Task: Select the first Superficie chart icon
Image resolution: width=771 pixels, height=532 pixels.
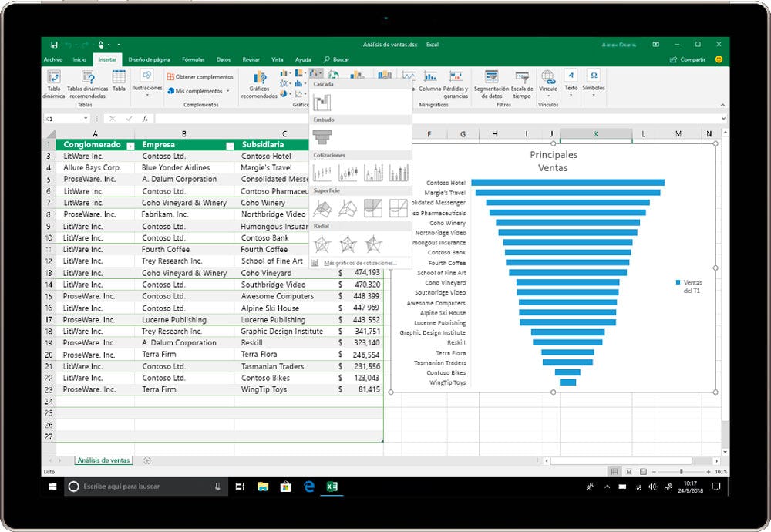Action: (322, 208)
